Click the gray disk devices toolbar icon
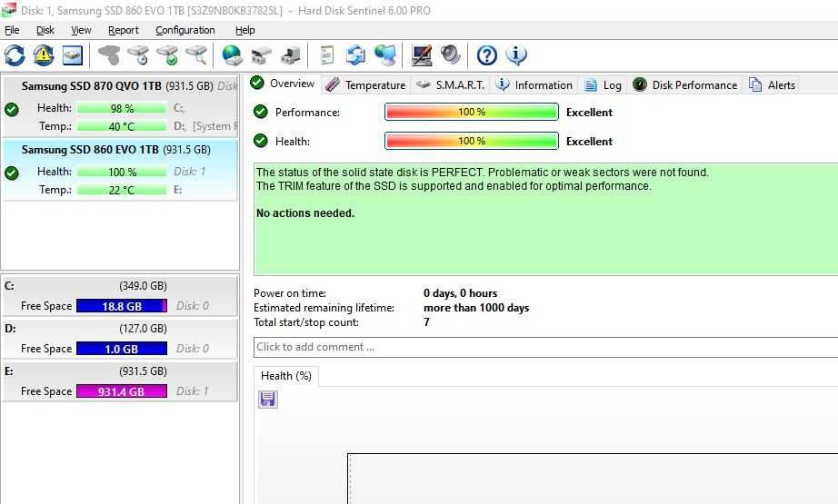Viewport: 838px width, 504px height. (262, 55)
